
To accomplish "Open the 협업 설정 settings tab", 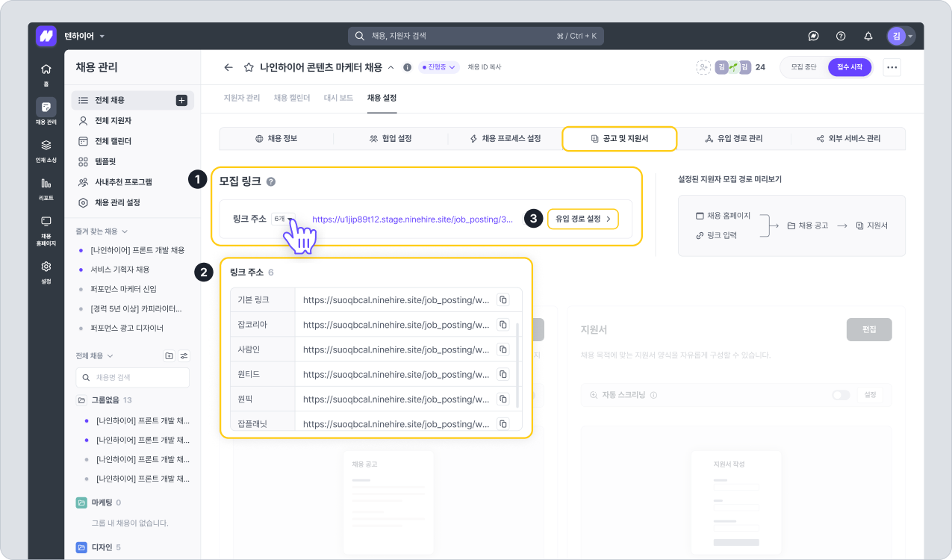I will 391,139.
